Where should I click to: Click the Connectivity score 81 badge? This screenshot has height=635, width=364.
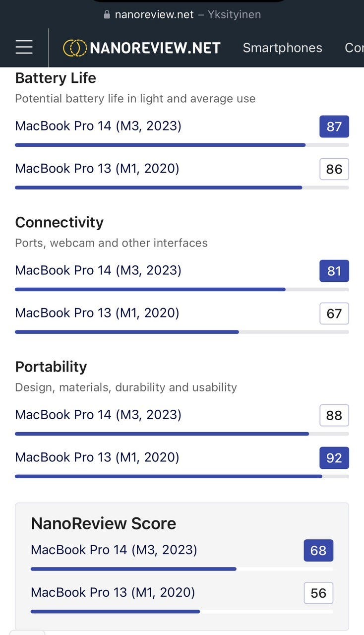(x=334, y=271)
